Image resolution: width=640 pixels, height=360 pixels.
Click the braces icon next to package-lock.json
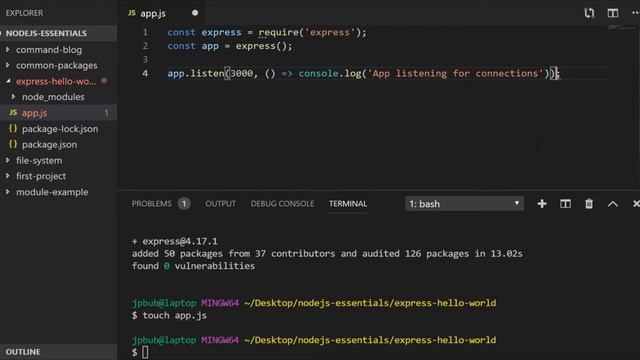tap(13, 129)
